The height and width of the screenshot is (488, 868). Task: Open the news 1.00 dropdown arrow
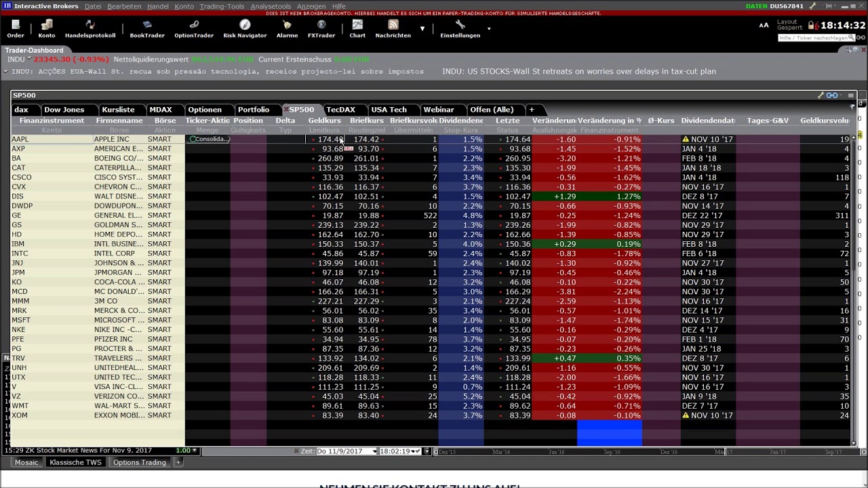coord(195,451)
